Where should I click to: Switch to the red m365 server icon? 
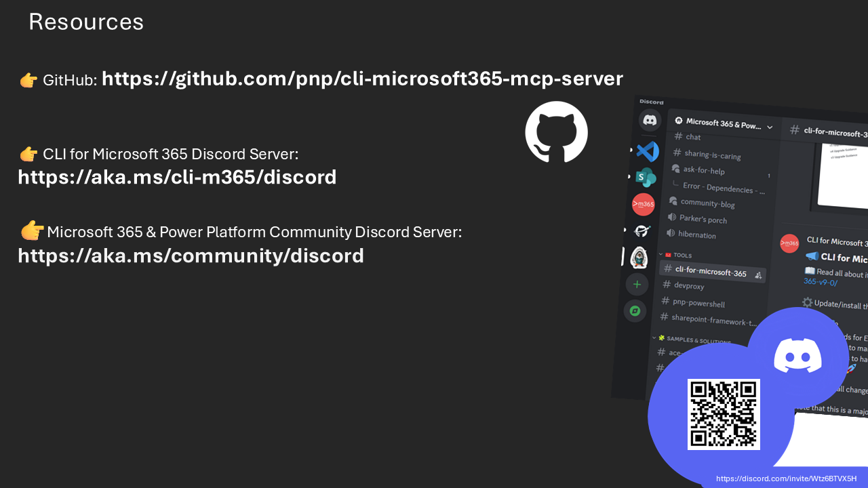coord(643,204)
